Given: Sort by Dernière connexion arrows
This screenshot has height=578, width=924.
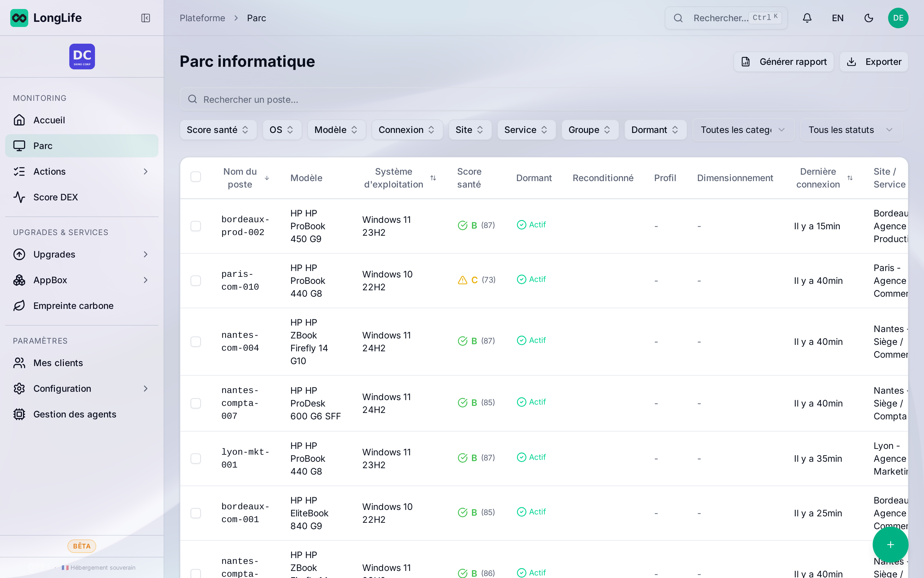Looking at the screenshot, I should (850, 178).
